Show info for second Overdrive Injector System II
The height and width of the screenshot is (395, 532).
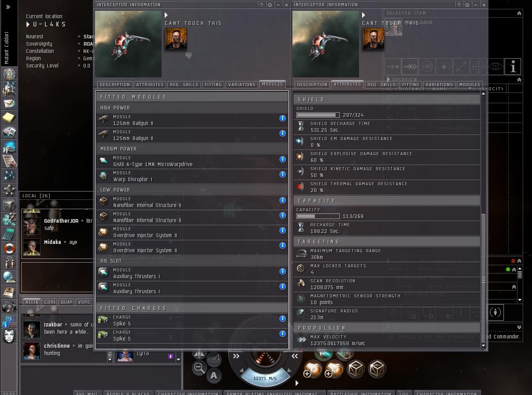282,245
